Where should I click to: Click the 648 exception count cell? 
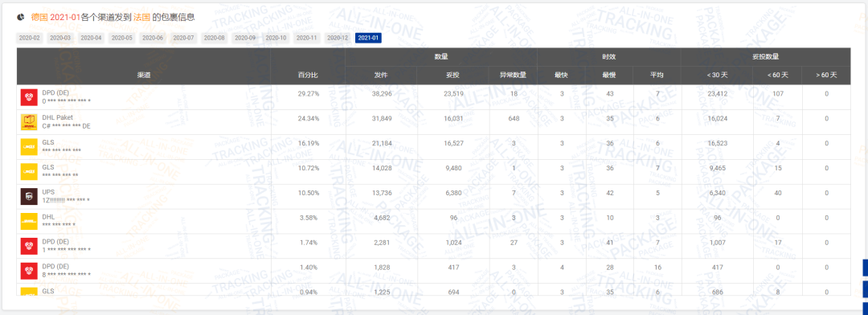[513, 118]
